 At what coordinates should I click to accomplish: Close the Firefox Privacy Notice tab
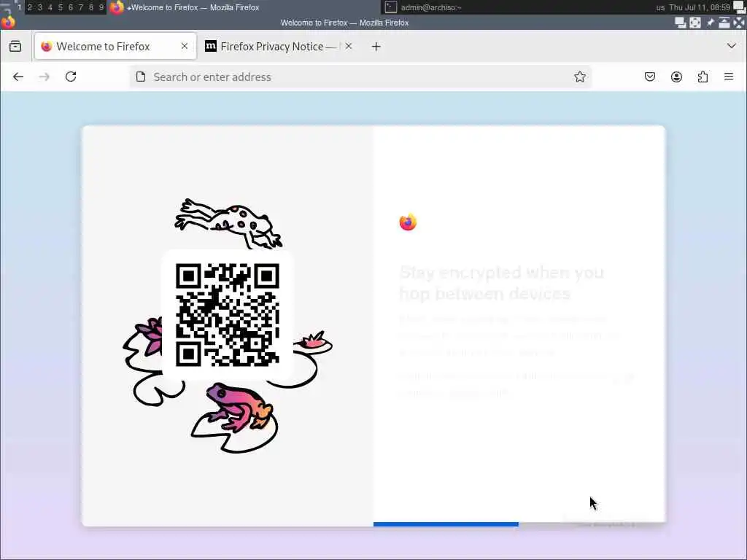(x=349, y=46)
